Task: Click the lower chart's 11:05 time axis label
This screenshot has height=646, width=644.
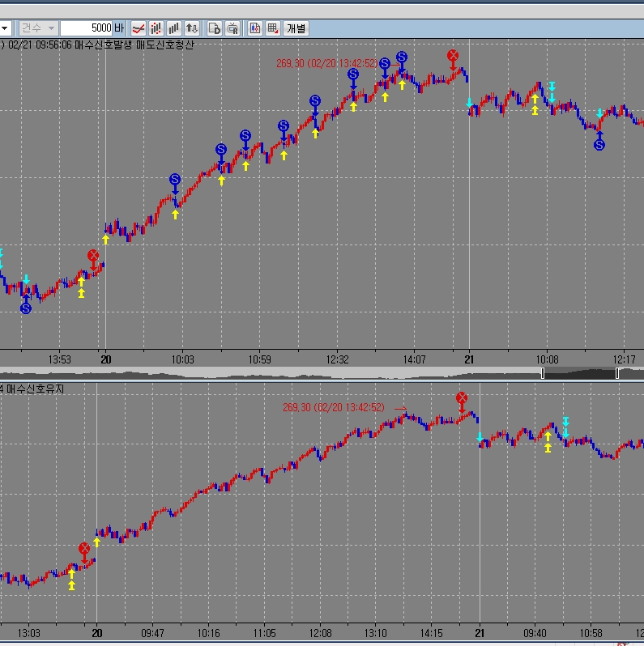Action: coord(264,633)
